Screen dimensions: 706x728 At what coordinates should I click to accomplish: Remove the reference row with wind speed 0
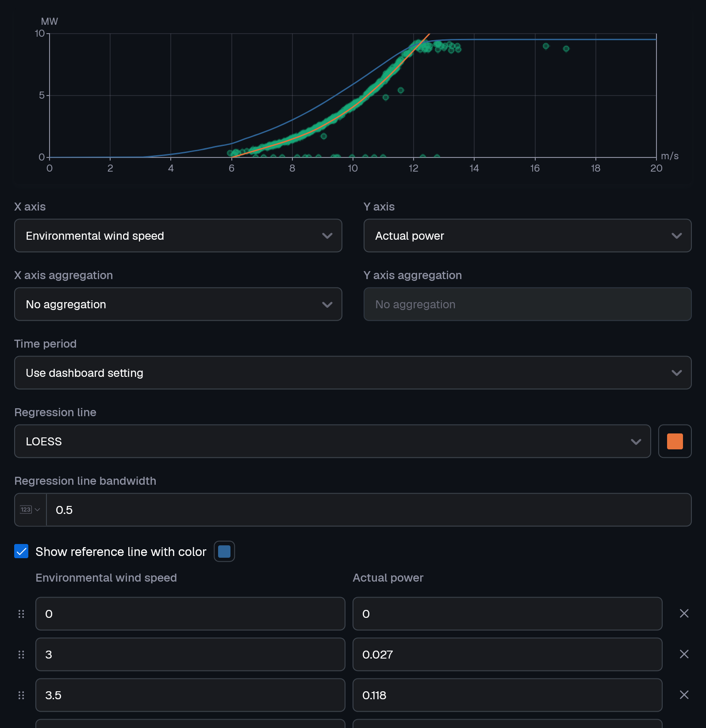tap(684, 613)
